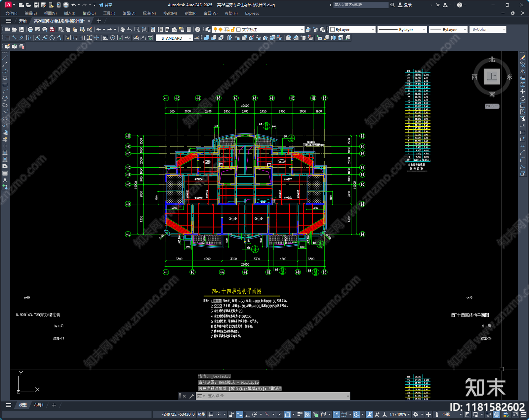Screen dimensions: 529x420
Task: Open the Layer Properties Manager icon
Action: (x=208, y=29)
